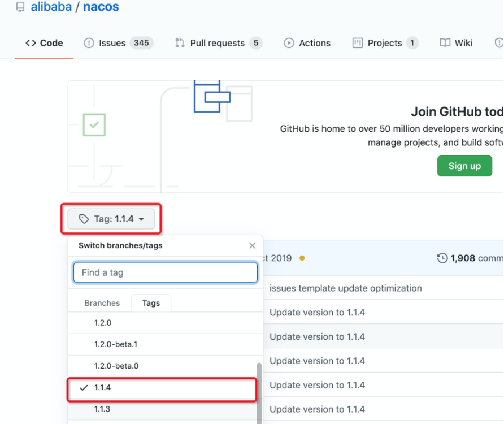Viewport: 504px width, 424px height.
Task: Open 'issues template update optimization' commit message
Action: tap(346, 288)
